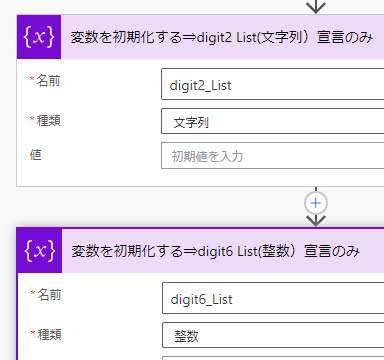The height and width of the screenshot is (360, 384).
Task: Click empty body area below 初期値を入力 field
Action: point(200,178)
